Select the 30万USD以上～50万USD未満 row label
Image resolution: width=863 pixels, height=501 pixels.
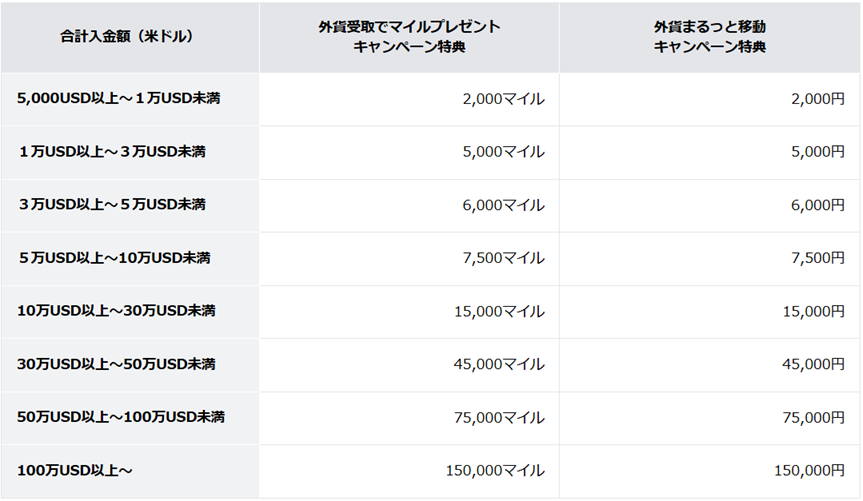click(116, 364)
